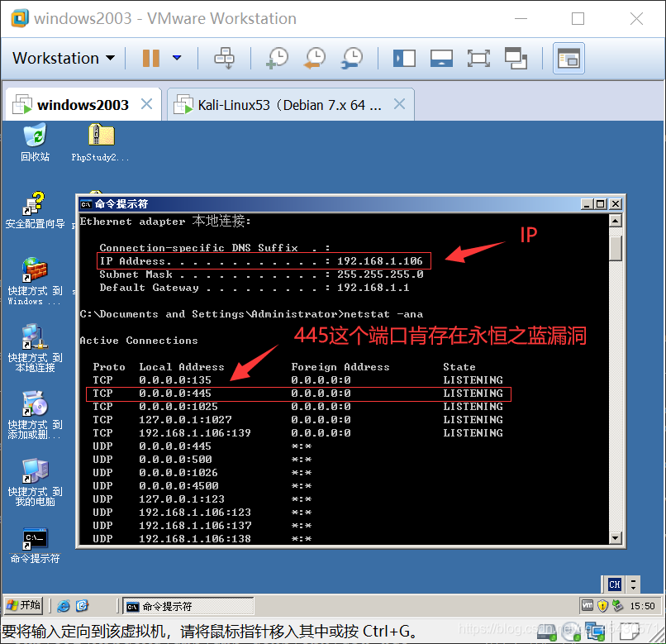Image resolution: width=666 pixels, height=644 pixels.
Task: Click the second quick launch icon
Action: (x=82, y=606)
